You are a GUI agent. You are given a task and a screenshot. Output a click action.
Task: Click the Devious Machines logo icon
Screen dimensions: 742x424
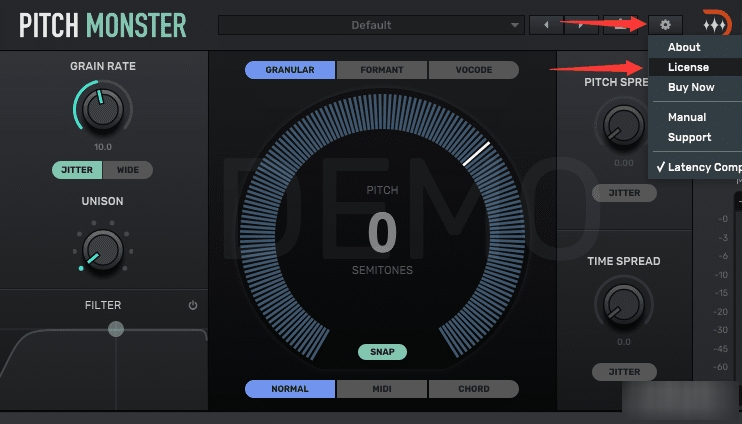[715, 24]
